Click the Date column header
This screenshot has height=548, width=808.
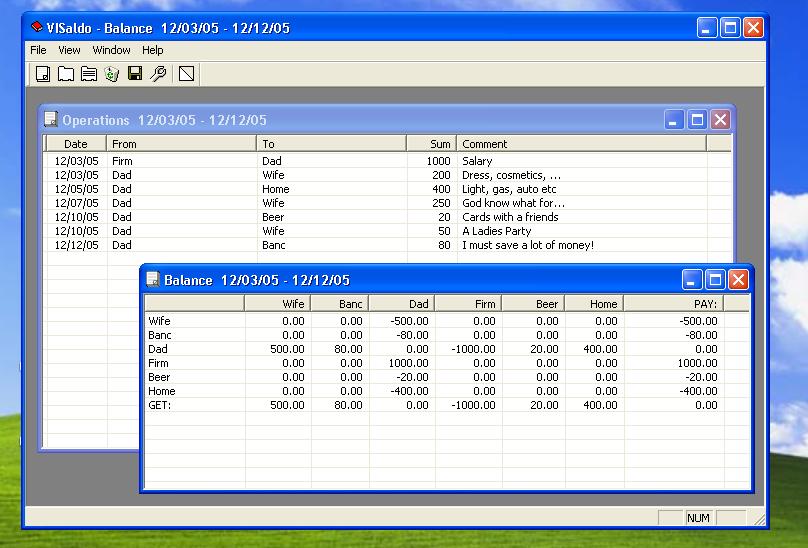pyautogui.click(x=76, y=144)
